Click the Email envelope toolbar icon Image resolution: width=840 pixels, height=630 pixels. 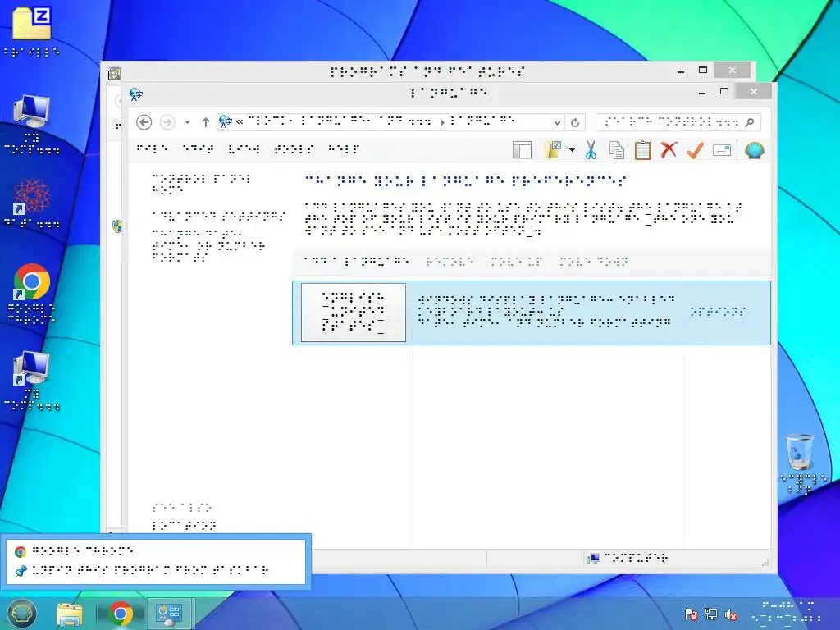tap(722, 151)
